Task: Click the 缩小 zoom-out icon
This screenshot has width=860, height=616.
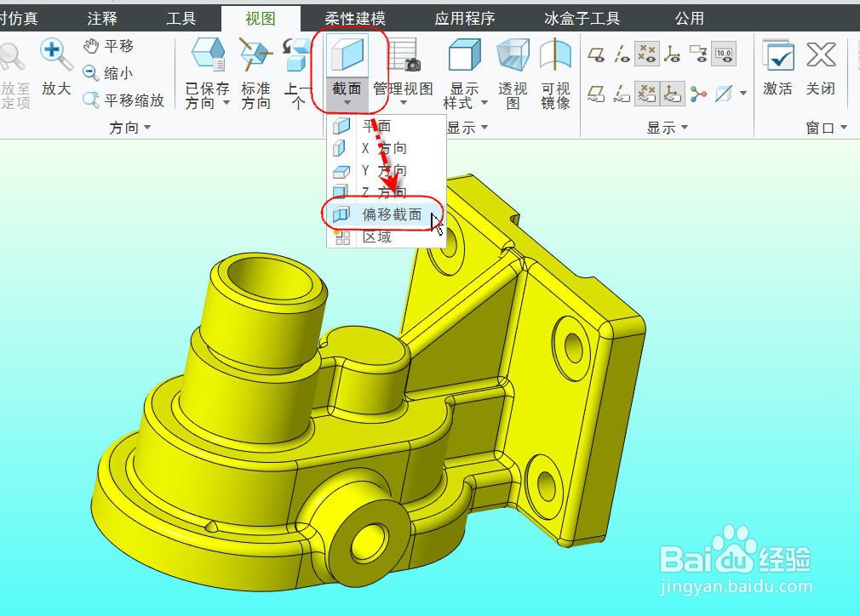Action: pos(107,73)
